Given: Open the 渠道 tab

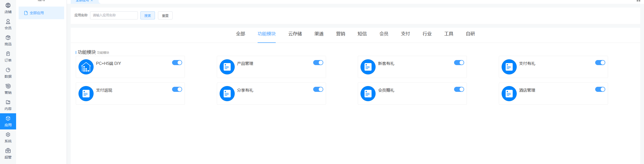Looking at the screenshot, I should click(319, 34).
